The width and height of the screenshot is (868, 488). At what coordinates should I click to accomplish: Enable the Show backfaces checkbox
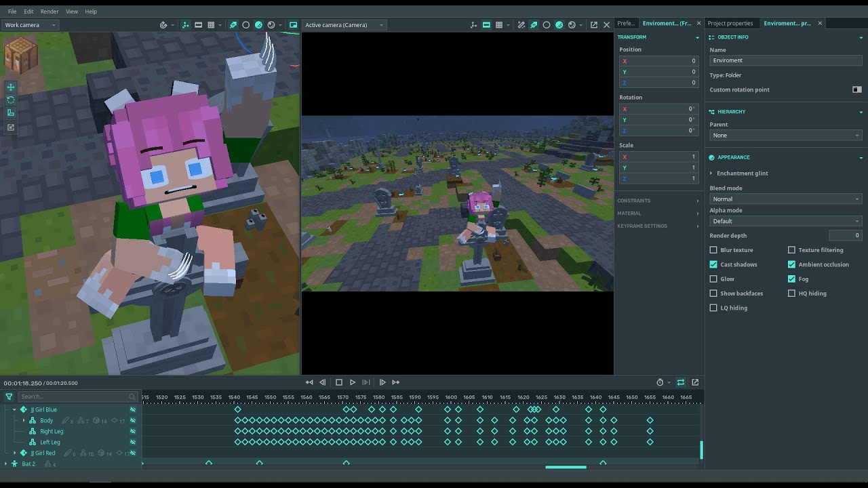[x=713, y=293]
